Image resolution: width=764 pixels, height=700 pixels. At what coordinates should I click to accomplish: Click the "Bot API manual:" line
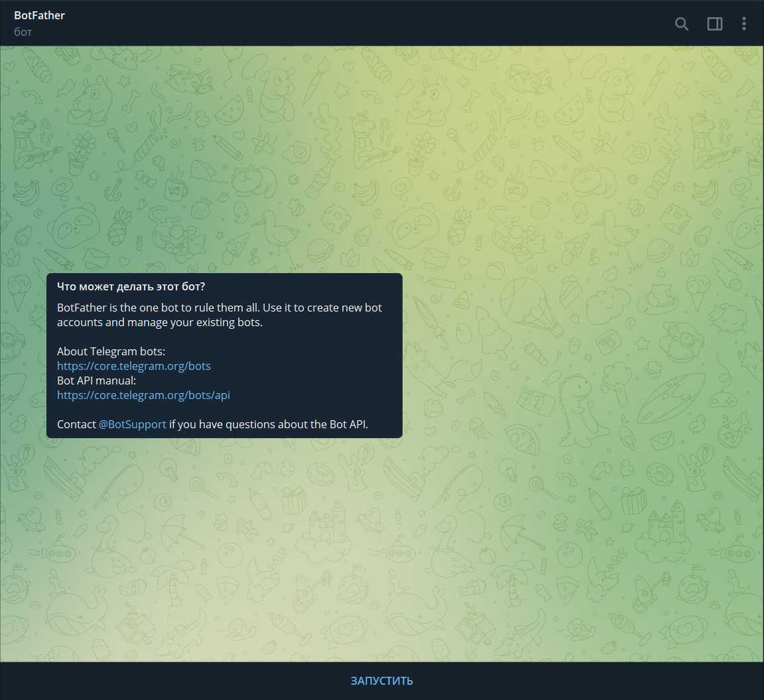coord(96,380)
